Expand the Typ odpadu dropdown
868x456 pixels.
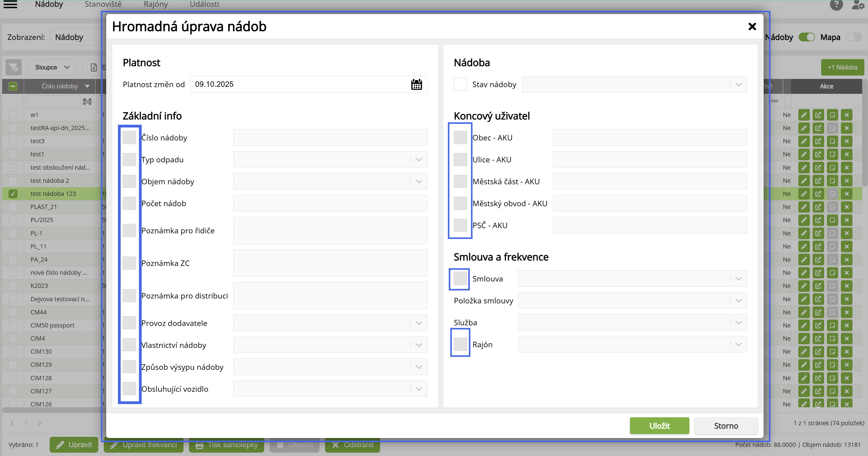(419, 160)
